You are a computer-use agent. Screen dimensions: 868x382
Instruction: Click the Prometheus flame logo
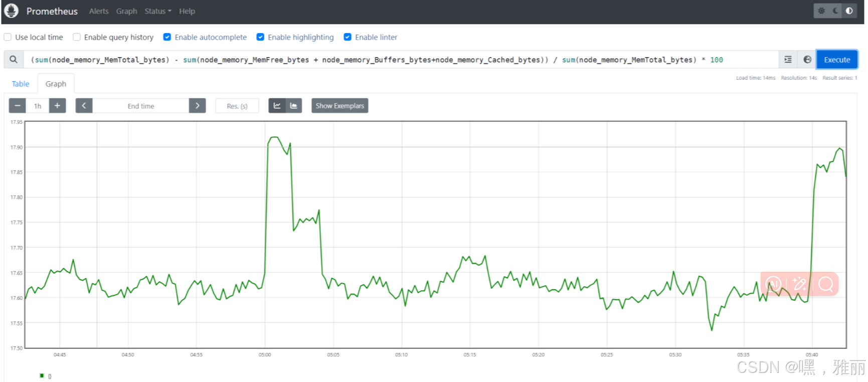(11, 11)
